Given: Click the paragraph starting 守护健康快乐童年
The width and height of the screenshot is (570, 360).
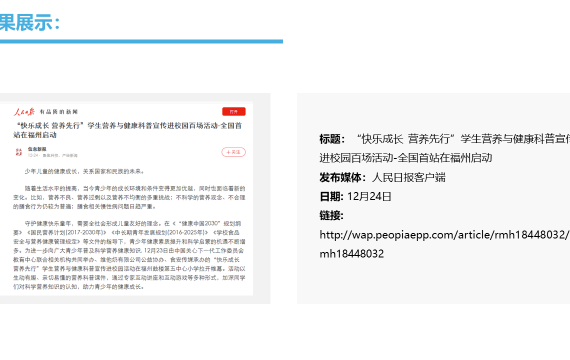Looking at the screenshot, I should pyautogui.click(x=129, y=255).
